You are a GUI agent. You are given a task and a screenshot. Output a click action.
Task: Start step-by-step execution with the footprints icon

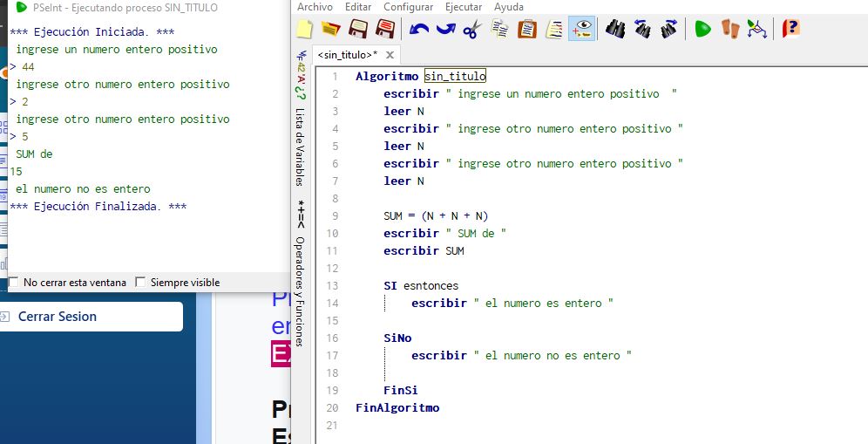730,30
